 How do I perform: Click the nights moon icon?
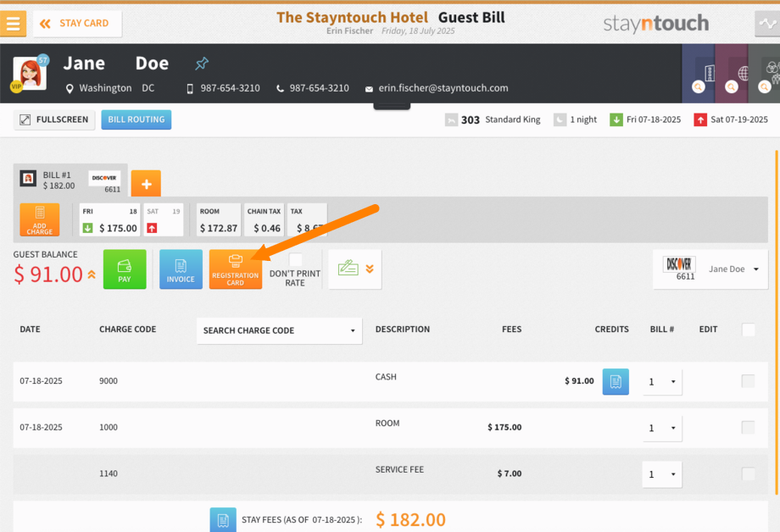560,119
